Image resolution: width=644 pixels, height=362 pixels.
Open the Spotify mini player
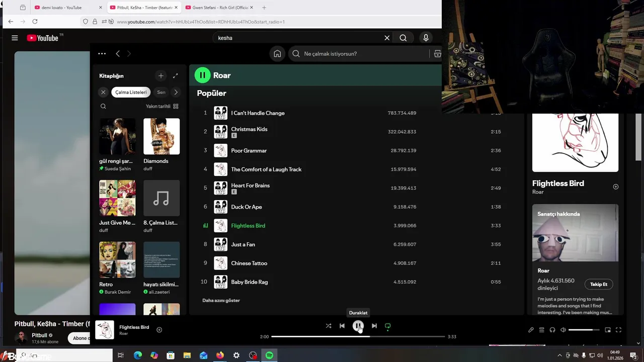point(608,330)
